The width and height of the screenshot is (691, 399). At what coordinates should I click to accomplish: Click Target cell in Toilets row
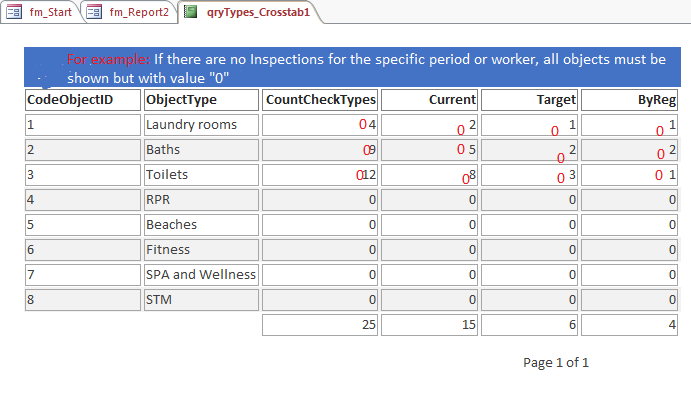(529, 175)
